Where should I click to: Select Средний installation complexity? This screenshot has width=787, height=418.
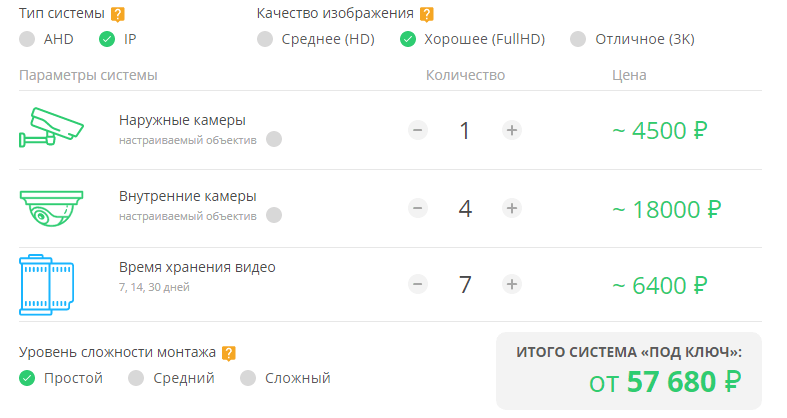tap(137, 378)
